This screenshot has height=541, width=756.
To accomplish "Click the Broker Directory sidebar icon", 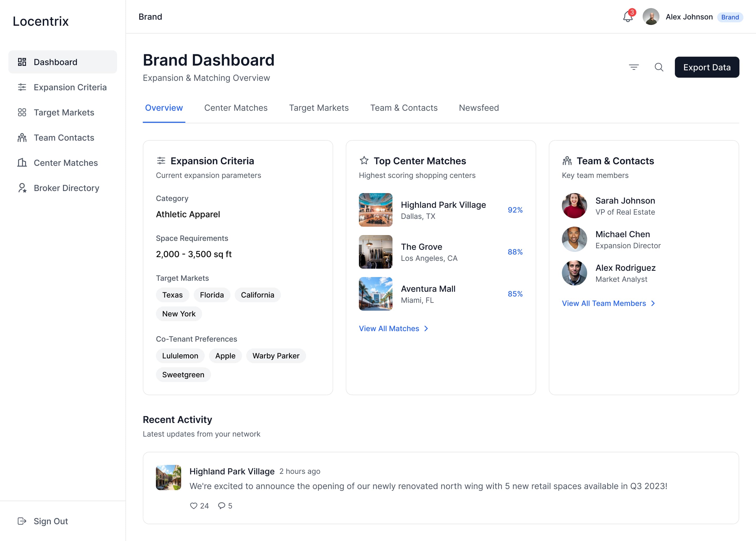I will [x=22, y=188].
